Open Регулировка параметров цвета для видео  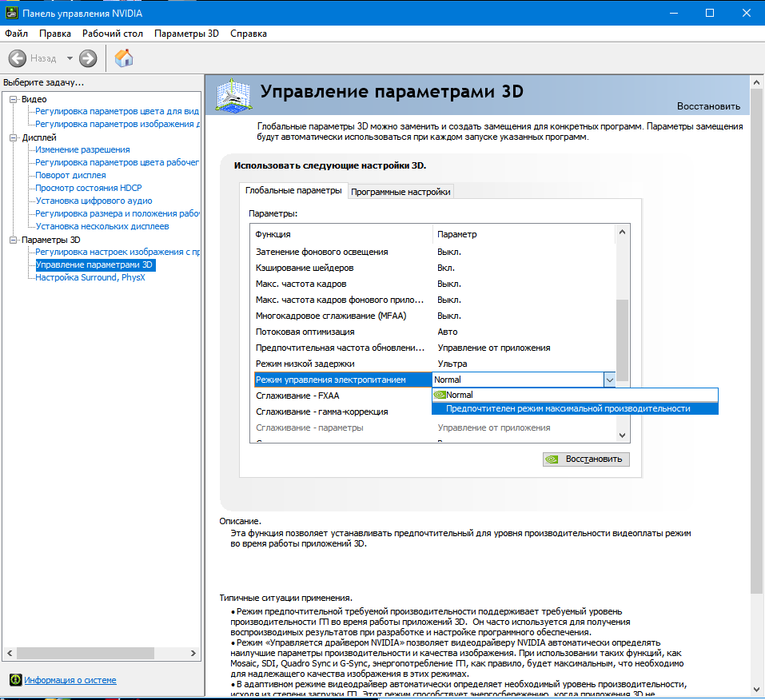pos(117,111)
